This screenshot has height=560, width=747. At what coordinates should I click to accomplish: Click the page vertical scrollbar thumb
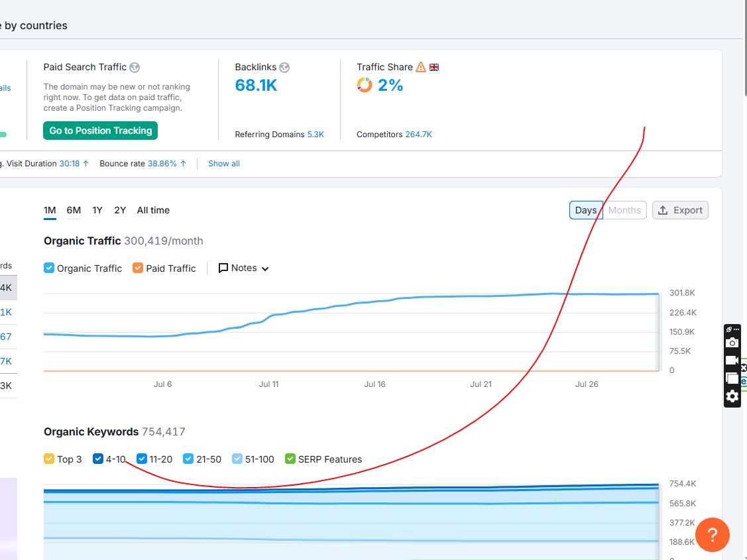[744, 48]
